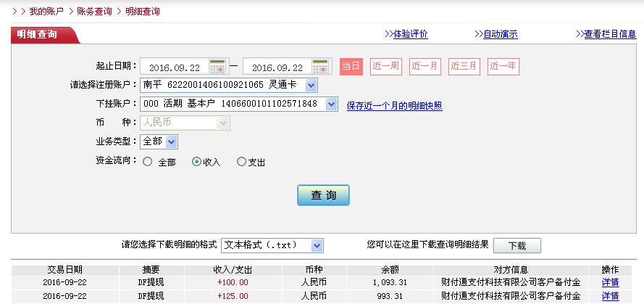Viewport: 644px width, 304px height.
Task: Go to 账务查询 in breadcrumb
Action: pyautogui.click(x=94, y=12)
